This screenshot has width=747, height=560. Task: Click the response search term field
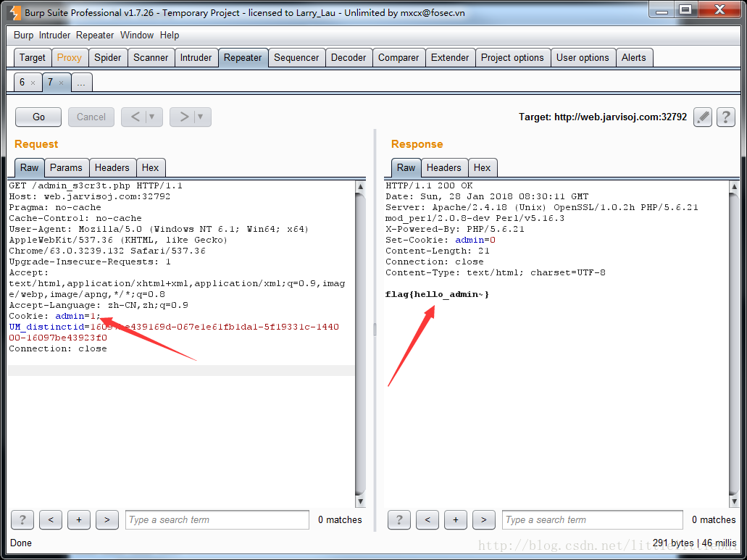[x=593, y=519]
